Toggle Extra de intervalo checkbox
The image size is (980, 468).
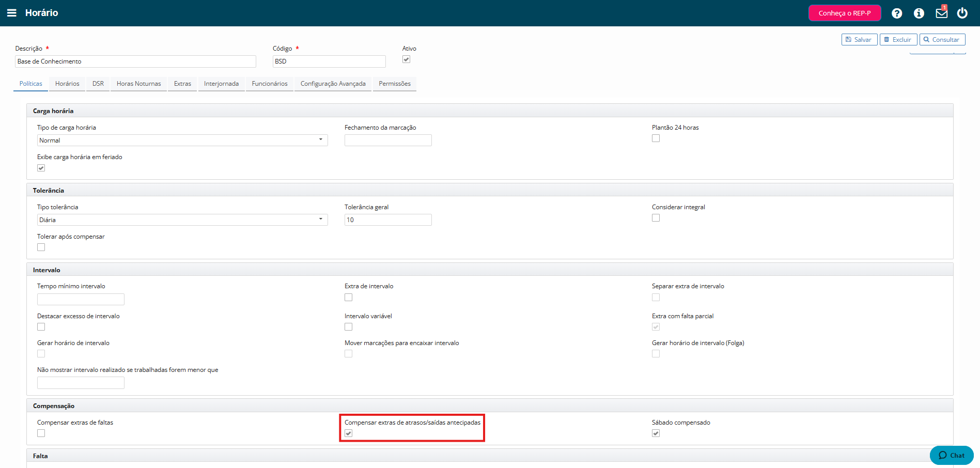pyautogui.click(x=349, y=298)
